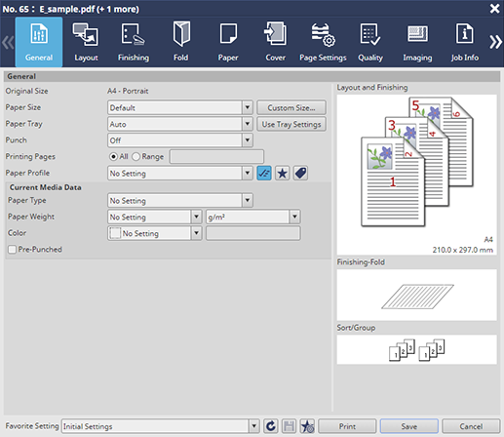Click the Save button
This screenshot has height=437, width=504.
coord(409,426)
